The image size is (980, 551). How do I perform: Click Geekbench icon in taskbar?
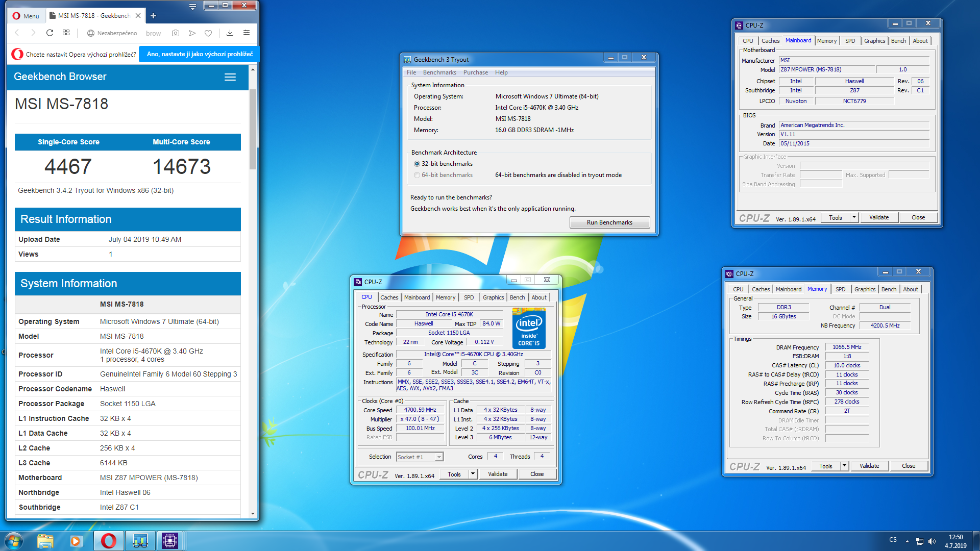click(x=139, y=541)
